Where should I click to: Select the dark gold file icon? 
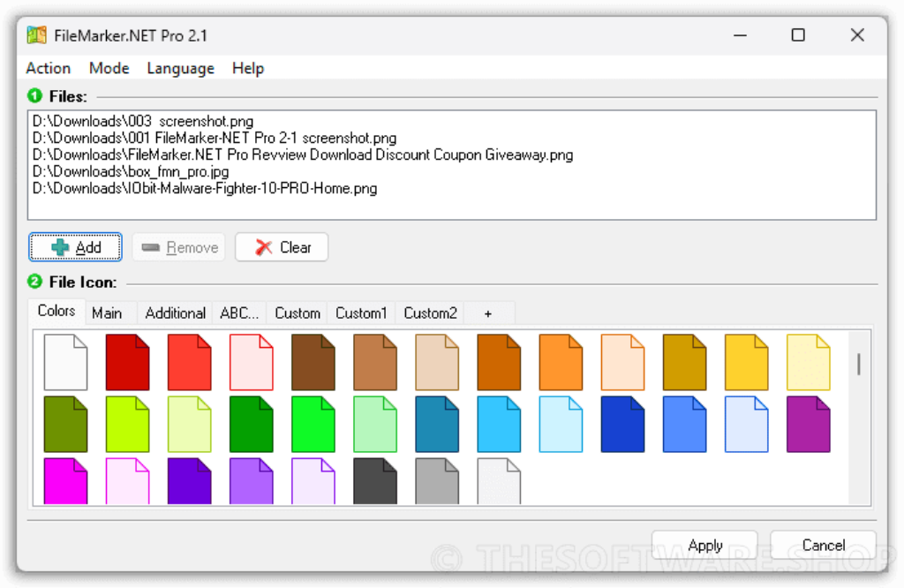684,363
